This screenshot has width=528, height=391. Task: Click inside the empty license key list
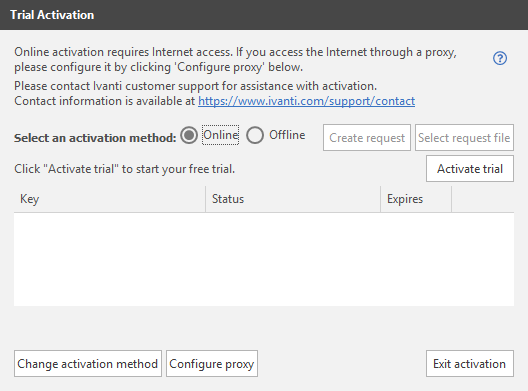(x=264, y=259)
